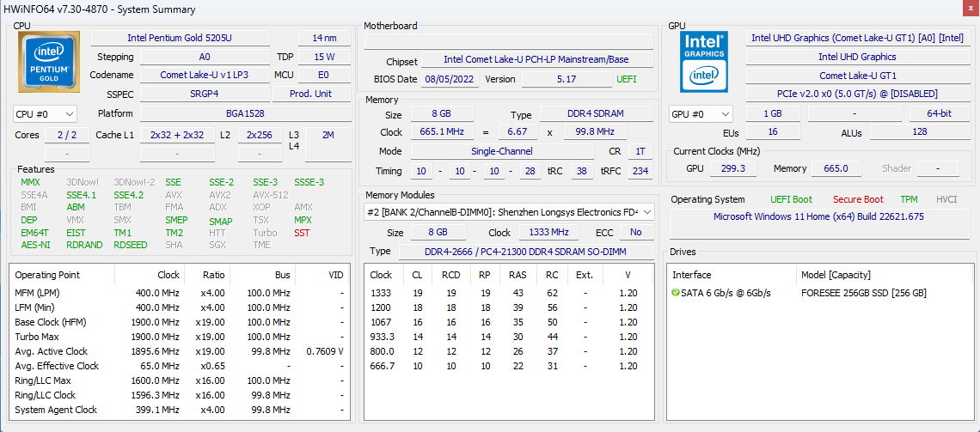Click the BGA1528 platform field
This screenshot has height=432, width=980.
click(245, 113)
